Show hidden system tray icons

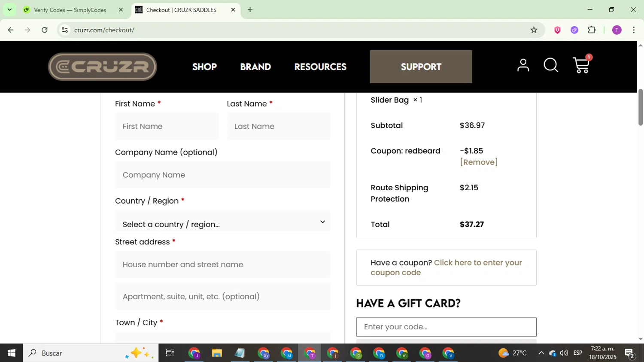[x=541, y=353]
